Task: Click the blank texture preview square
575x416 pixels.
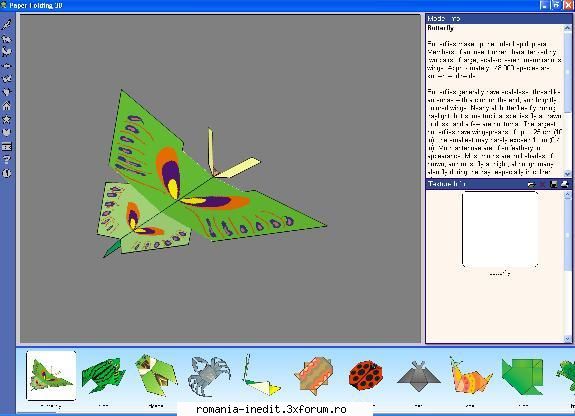Action: click(500, 229)
